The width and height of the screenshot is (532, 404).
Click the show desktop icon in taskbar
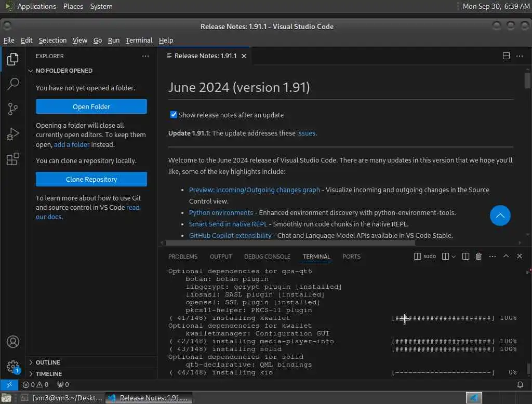[6, 398]
